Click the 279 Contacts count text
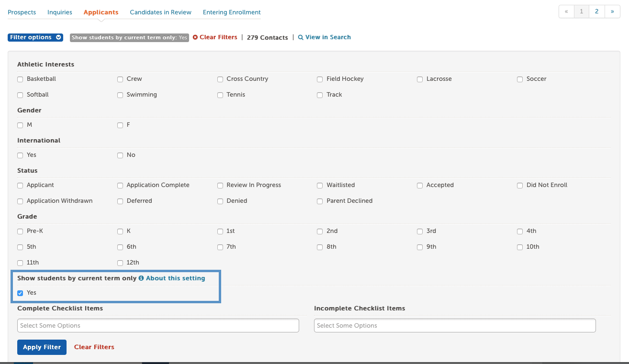Image resolution: width=629 pixels, height=364 pixels. click(x=268, y=37)
